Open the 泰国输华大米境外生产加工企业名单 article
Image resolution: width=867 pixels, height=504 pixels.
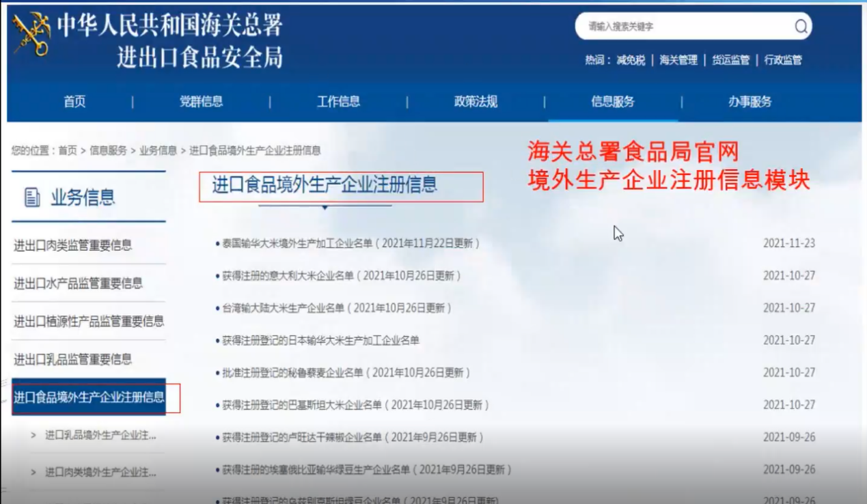pyautogui.click(x=350, y=243)
